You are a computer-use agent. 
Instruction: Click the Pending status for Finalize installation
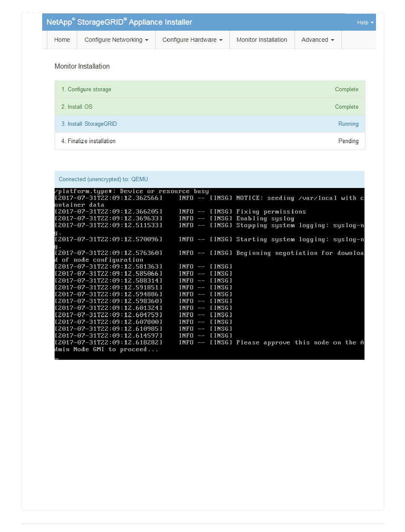coord(348,141)
